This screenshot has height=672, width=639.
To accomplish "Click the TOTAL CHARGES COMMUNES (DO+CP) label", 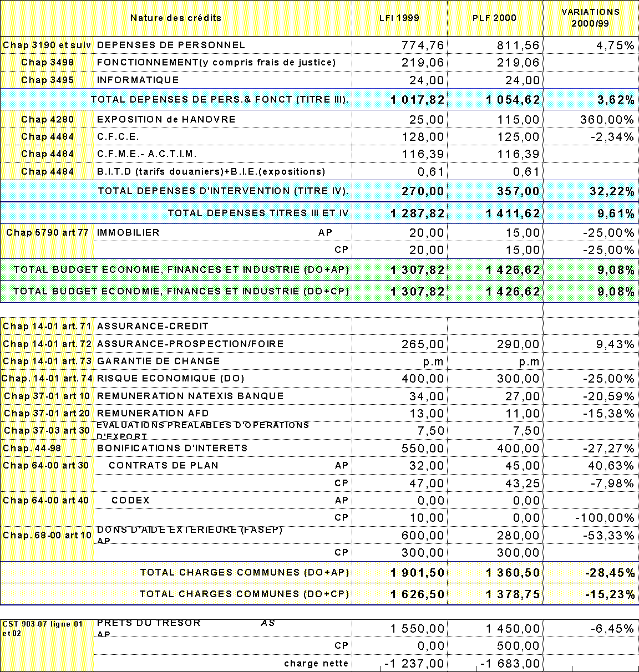I will [x=244, y=594].
